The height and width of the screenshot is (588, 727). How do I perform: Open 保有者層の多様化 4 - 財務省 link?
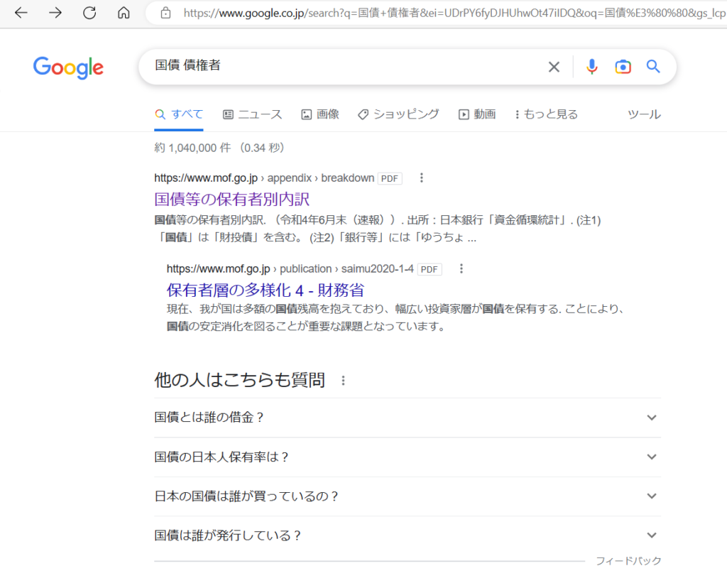[265, 290]
